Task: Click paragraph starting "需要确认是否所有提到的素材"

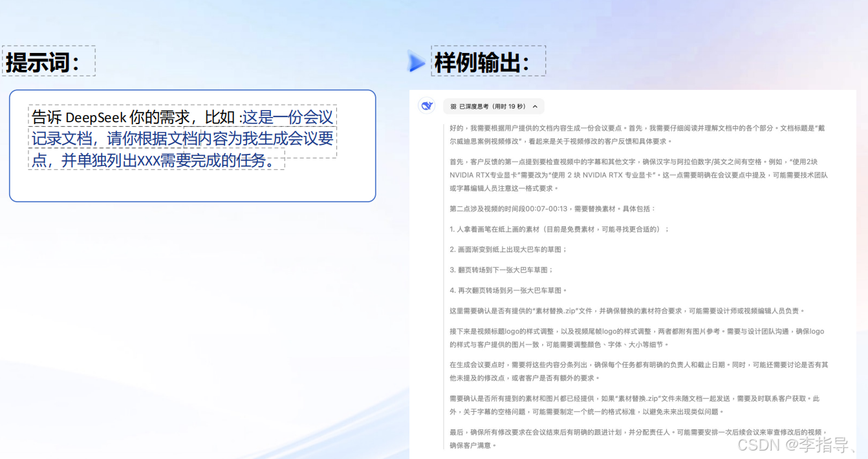Action: coord(635,405)
